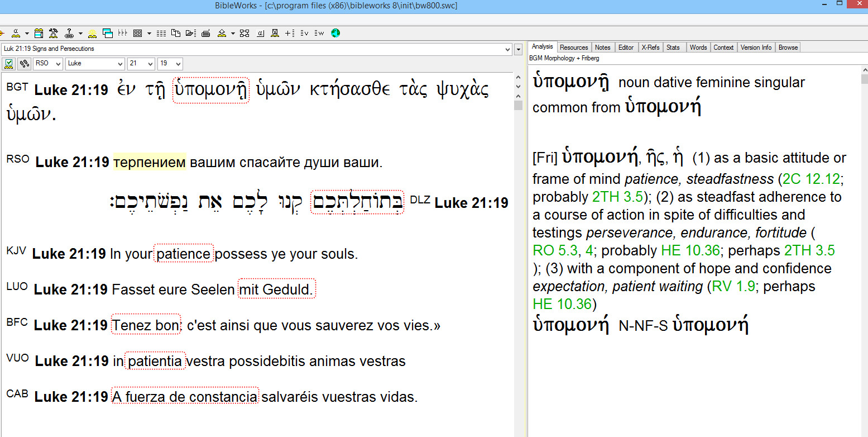Select the X-Refs tab
This screenshot has height=437, width=868.
pyautogui.click(x=650, y=47)
